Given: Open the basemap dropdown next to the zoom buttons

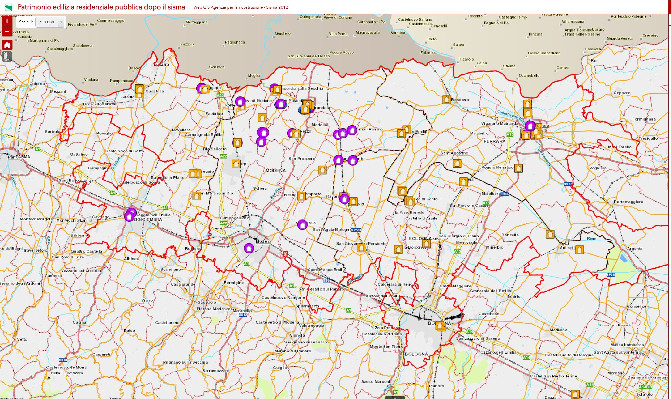Looking at the screenshot, I should point(50,22).
